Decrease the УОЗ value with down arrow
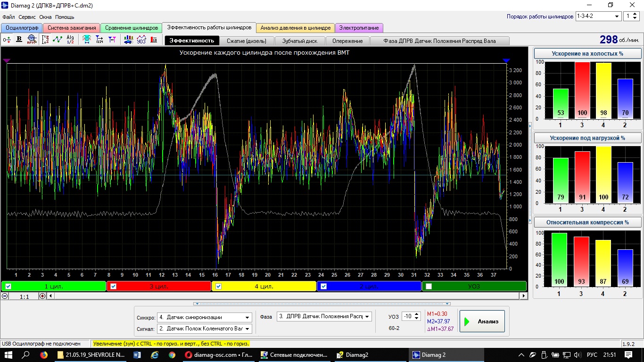 (416, 319)
